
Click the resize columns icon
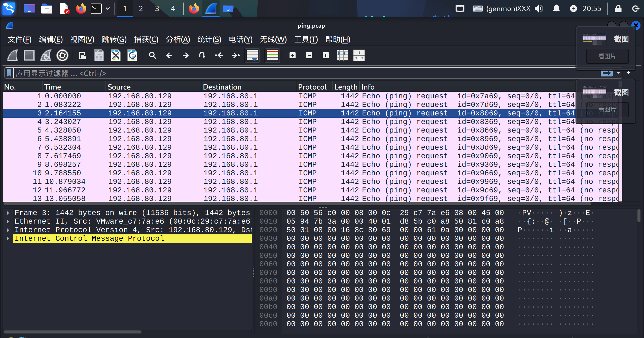[x=342, y=55]
